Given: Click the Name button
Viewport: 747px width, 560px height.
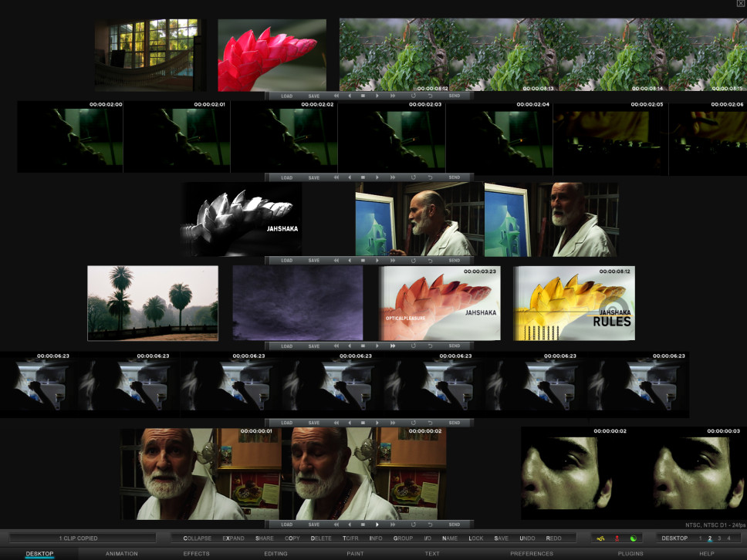Looking at the screenshot, I should pyautogui.click(x=450, y=538).
